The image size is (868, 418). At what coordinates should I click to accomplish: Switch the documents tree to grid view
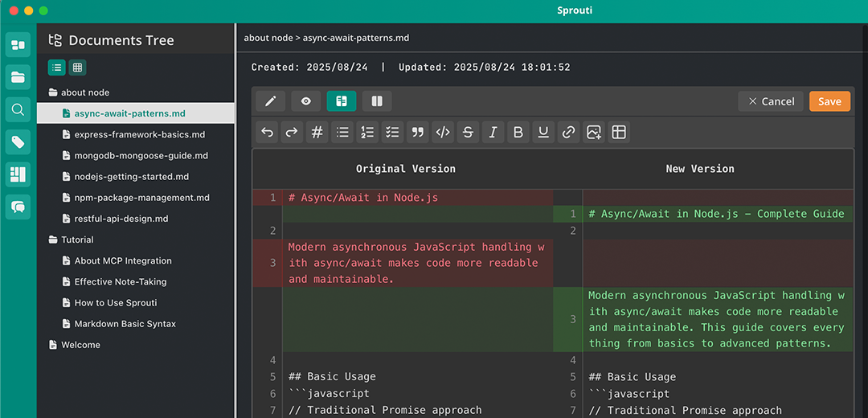[77, 68]
